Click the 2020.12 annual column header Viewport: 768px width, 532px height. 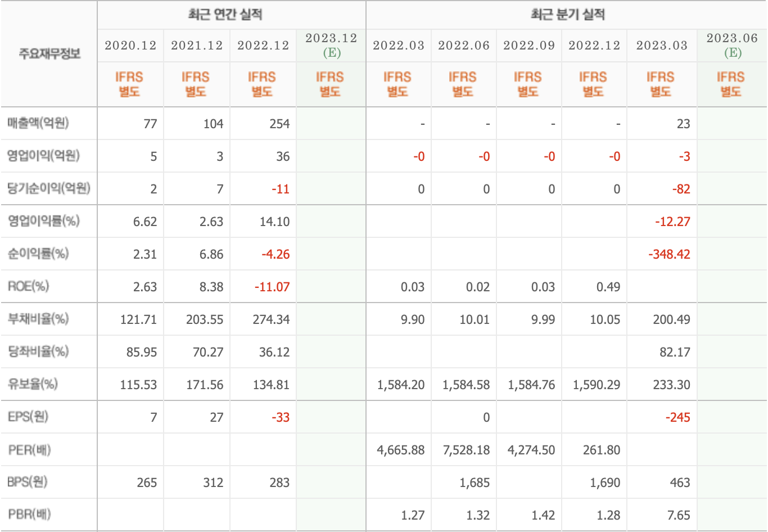[130, 46]
